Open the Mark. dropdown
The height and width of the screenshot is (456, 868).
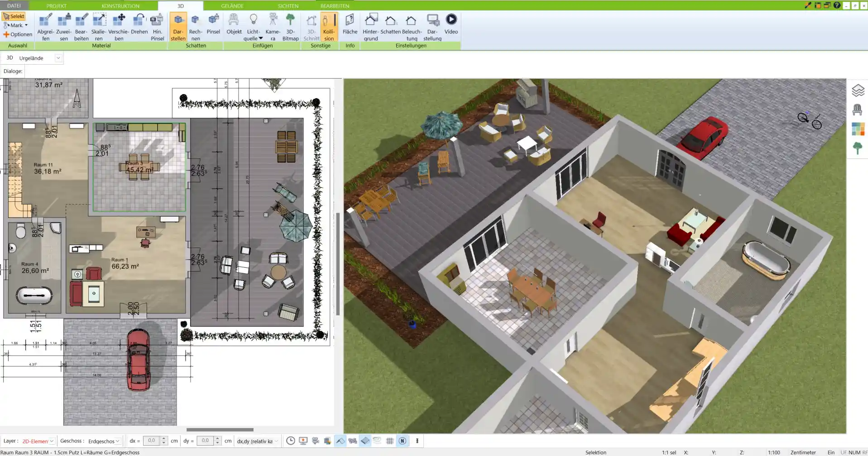tap(16, 25)
